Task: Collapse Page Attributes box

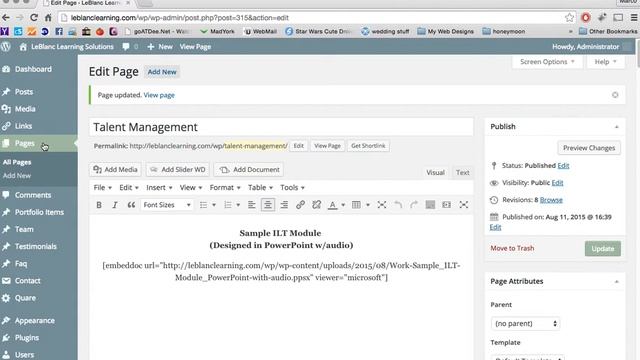Action: [x=617, y=282]
